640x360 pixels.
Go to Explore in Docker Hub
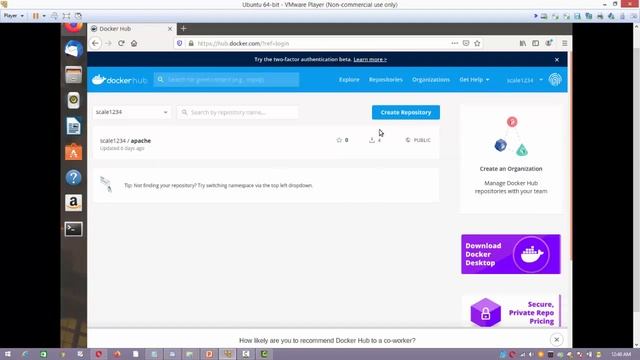pos(349,80)
